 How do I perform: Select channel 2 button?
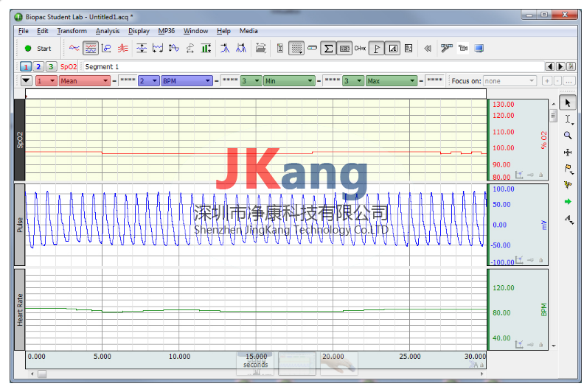(x=38, y=66)
